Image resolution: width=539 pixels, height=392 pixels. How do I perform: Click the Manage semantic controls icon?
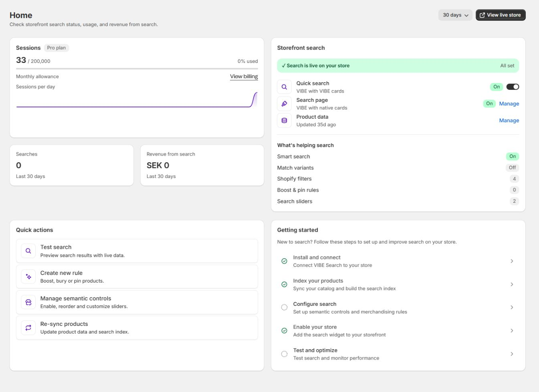pyautogui.click(x=28, y=302)
